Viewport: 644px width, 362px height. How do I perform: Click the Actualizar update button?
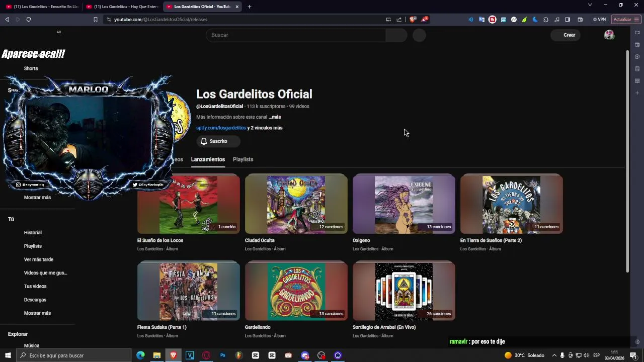click(x=626, y=20)
